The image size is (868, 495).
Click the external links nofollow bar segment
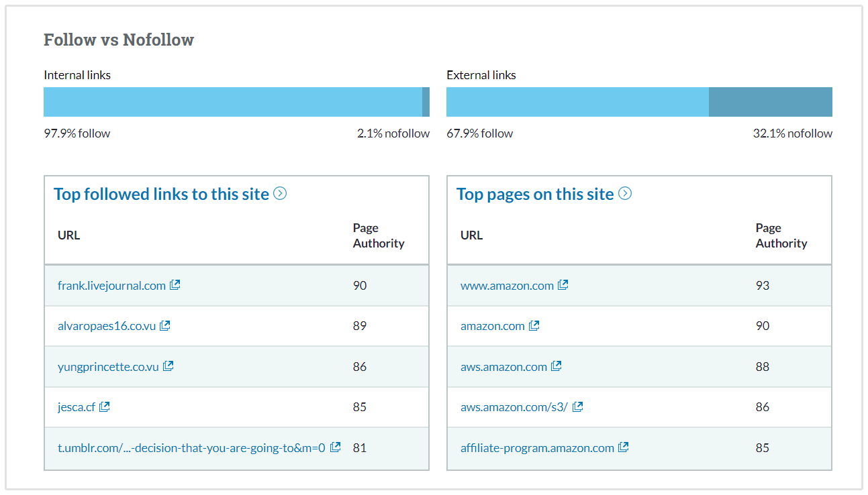pyautogui.click(x=770, y=102)
